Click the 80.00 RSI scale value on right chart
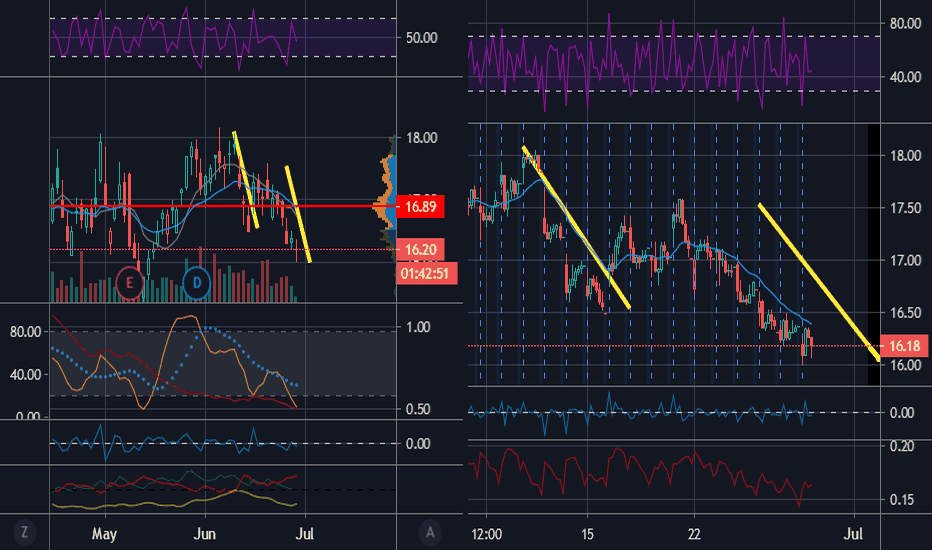 click(905, 24)
